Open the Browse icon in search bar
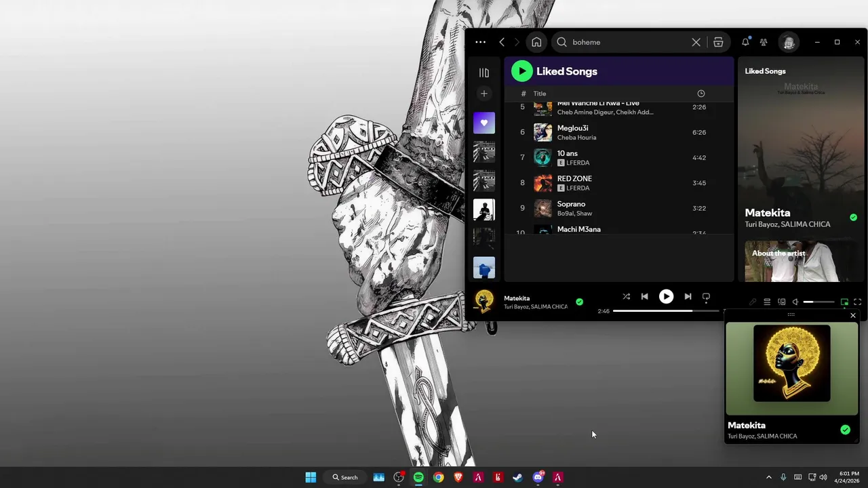 pos(718,42)
